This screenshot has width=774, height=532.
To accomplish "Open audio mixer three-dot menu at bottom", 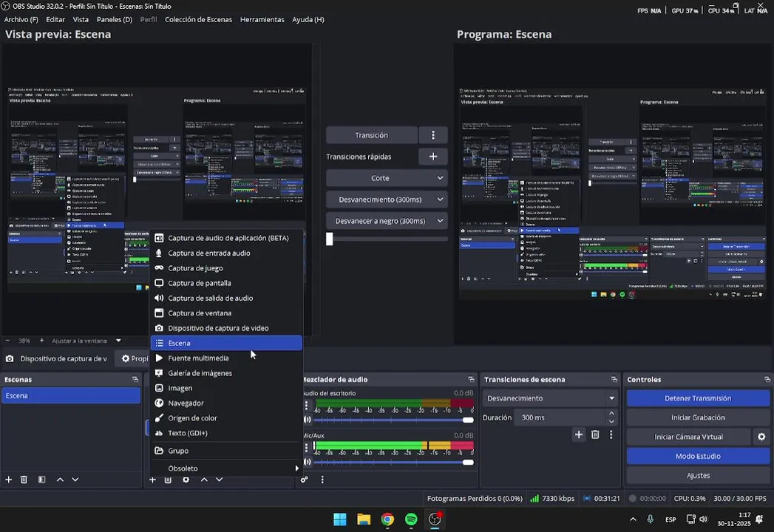I will click(322, 480).
